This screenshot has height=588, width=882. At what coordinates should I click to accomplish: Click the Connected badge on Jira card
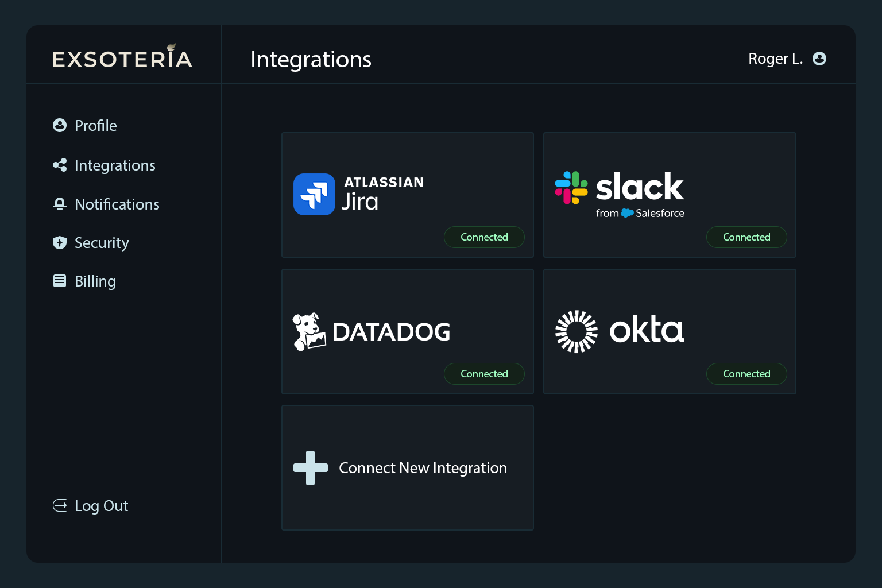pos(484,237)
